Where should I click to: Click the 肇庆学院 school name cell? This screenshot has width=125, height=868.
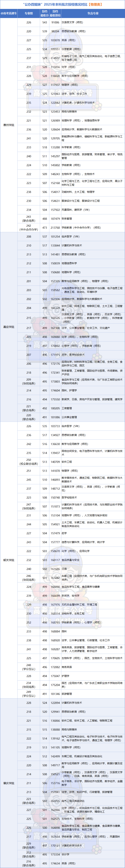pyautogui.click(x=8, y=783)
